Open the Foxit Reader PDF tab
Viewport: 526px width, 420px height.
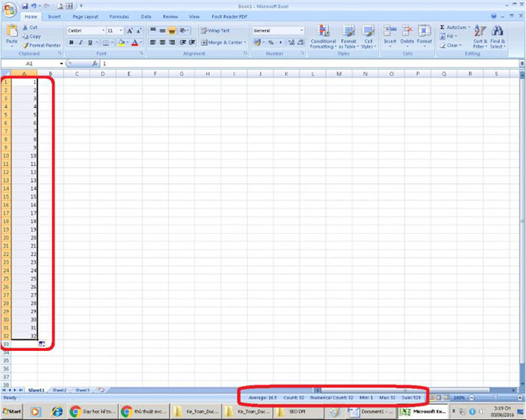(x=229, y=17)
